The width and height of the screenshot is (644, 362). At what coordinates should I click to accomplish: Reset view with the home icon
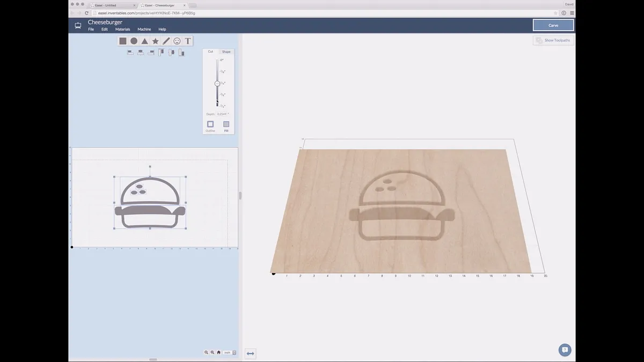coord(218,352)
